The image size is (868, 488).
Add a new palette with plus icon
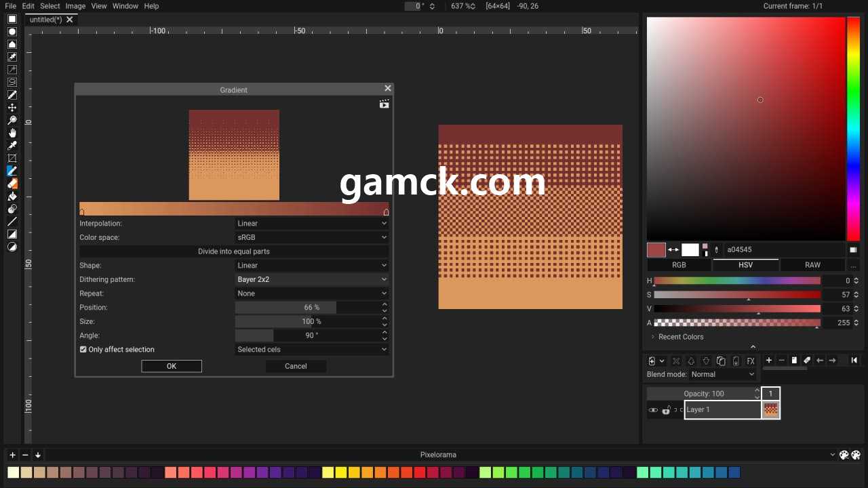click(x=12, y=455)
